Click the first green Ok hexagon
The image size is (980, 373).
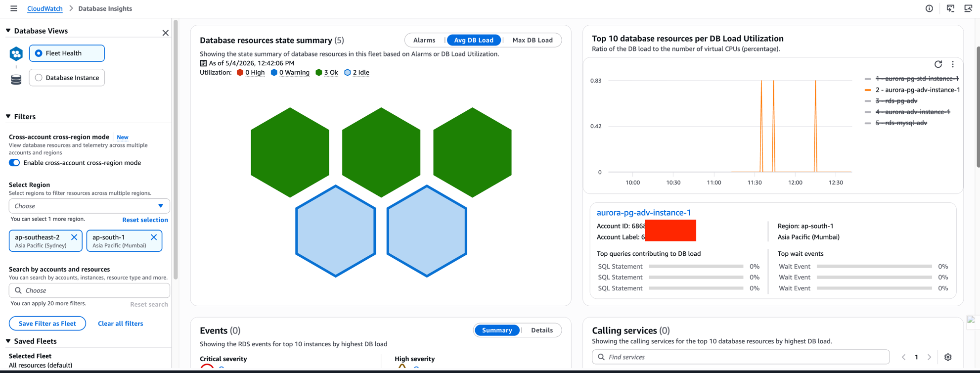290,152
